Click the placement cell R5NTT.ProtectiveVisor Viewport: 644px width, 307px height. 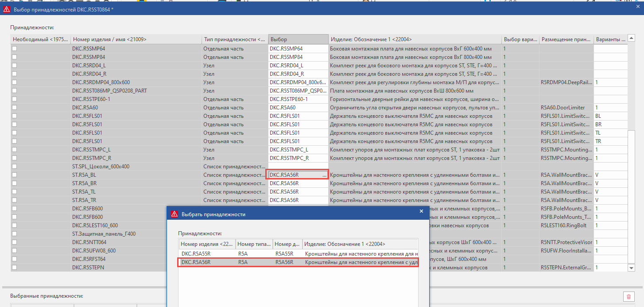click(x=566, y=242)
